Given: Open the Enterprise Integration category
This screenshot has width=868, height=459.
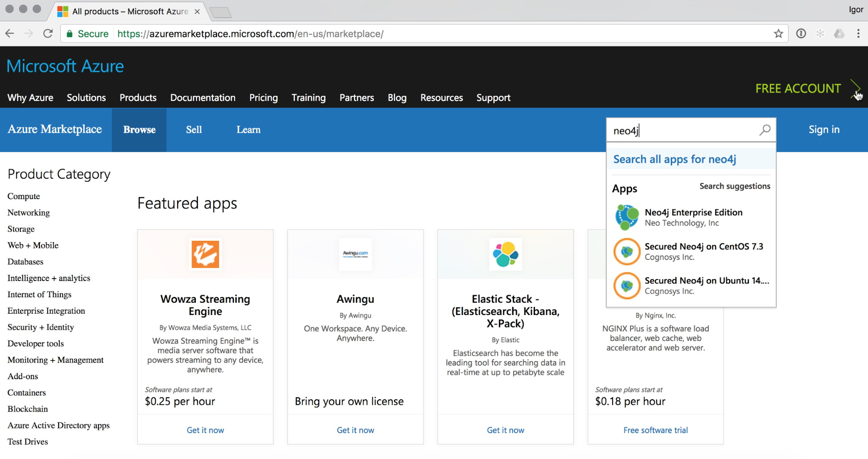Looking at the screenshot, I should pos(46,311).
